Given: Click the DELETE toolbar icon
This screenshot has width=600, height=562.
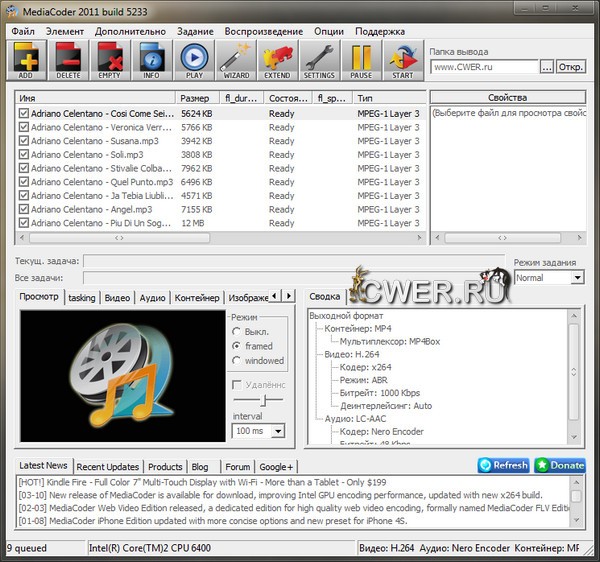Looking at the screenshot, I should pos(68,60).
